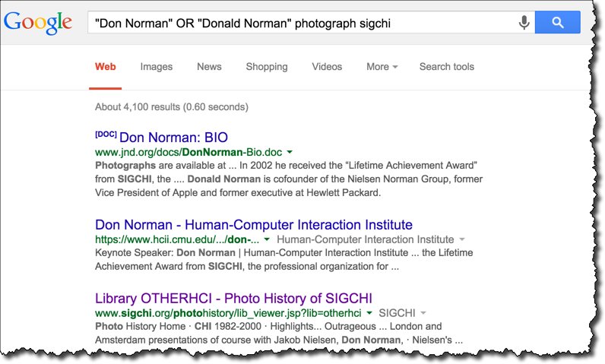Open Don Norman - Human-Computer Interaction Institute link
This screenshot has height=364, width=605.
tap(253, 225)
